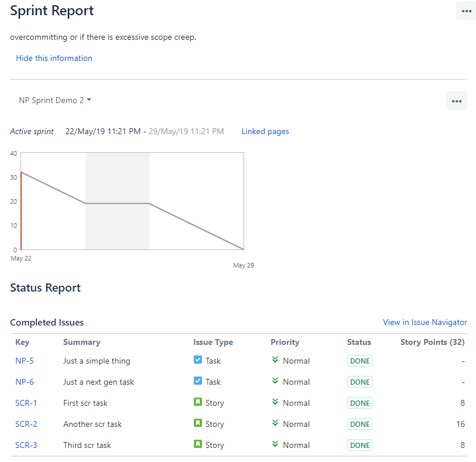
Task: Click the Task type icon for NP-6
Action: [x=198, y=381]
